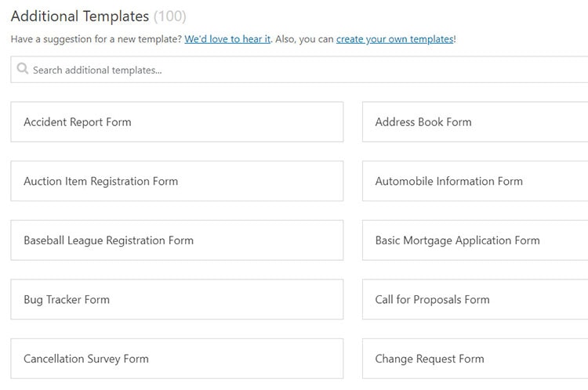The image size is (588, 390).
Task: Click the search magnifier icon
Action: [x=23, y=70]
